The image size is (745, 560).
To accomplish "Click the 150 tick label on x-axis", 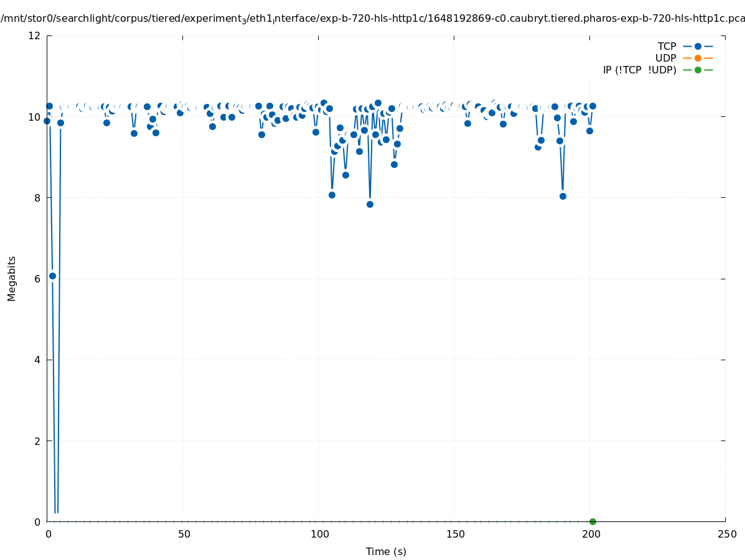I will (455, 534).
